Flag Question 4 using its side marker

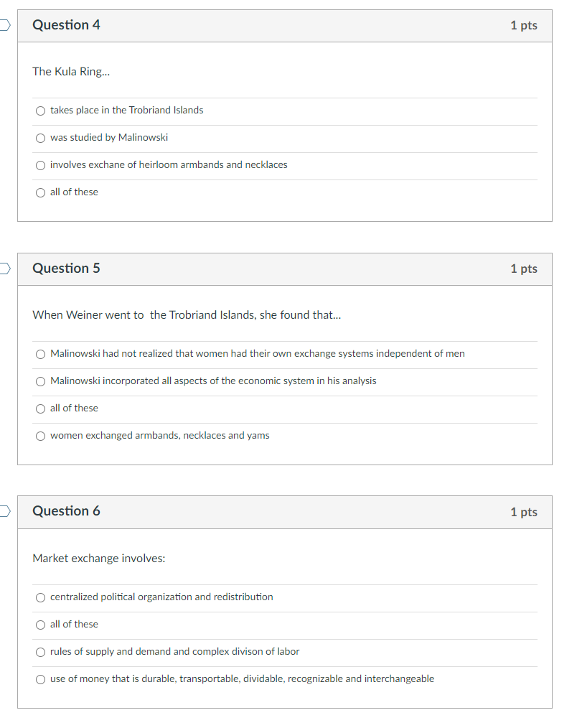click(2, 24)
